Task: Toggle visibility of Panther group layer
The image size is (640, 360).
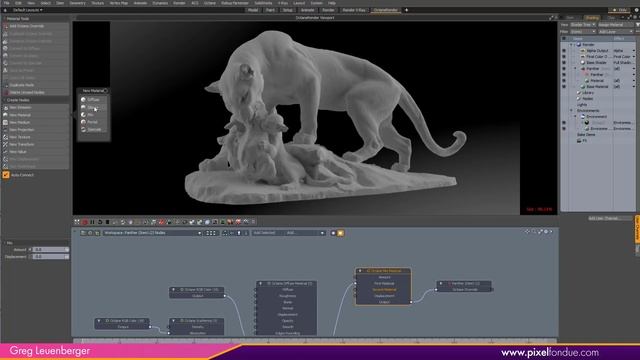Action: 564,69
